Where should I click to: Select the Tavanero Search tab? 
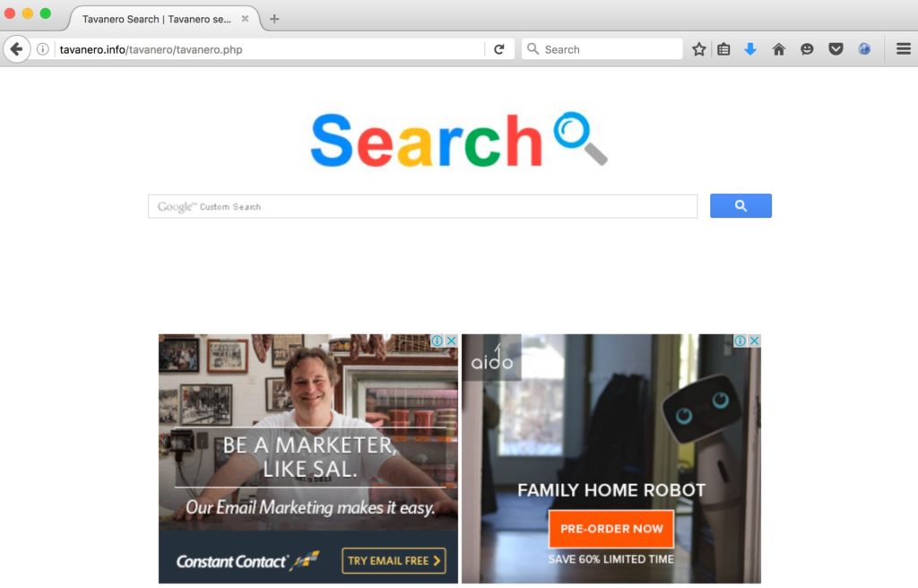click(x=156, y=20)
